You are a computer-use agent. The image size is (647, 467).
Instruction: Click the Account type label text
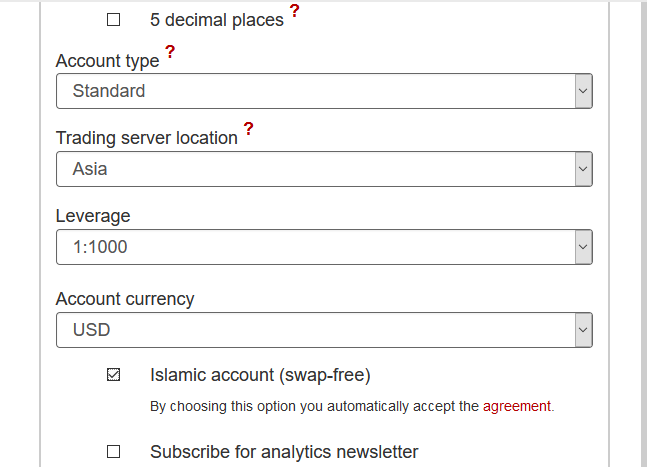(107, 61)
